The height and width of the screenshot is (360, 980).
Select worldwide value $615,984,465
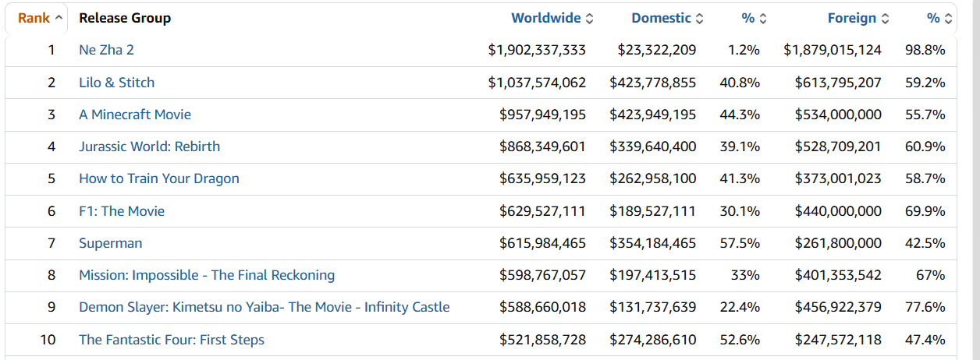[x=542, y=243]
